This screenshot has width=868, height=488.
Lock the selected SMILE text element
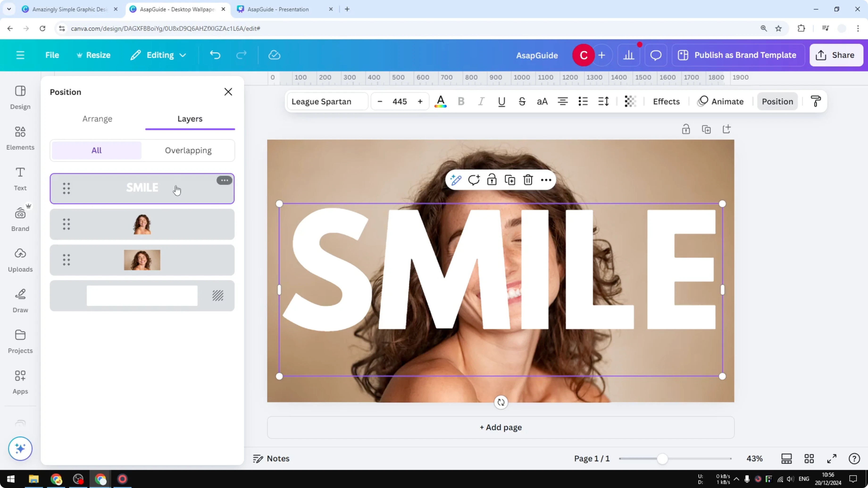[x=492, y=179]
